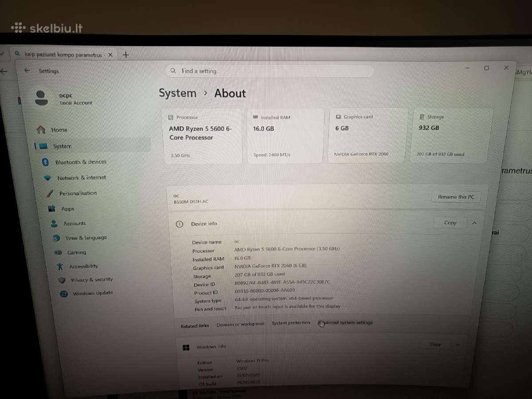The image size is (532, 399).
Task: Maximize the Settings window
Action: pos(486,68)
